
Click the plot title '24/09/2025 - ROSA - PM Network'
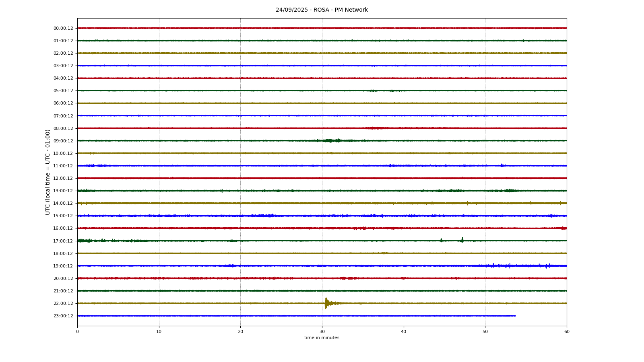pyautogui.click(x=322, y=10)
